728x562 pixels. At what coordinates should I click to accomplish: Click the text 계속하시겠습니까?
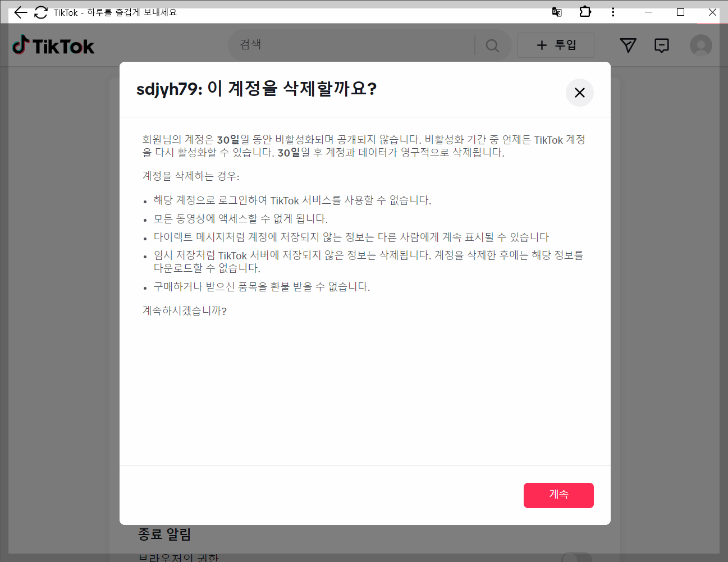click(x=185, y=310)
